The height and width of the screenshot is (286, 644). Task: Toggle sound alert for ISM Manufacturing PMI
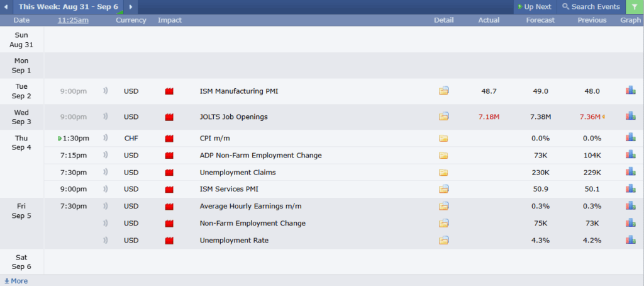point(106,91)
